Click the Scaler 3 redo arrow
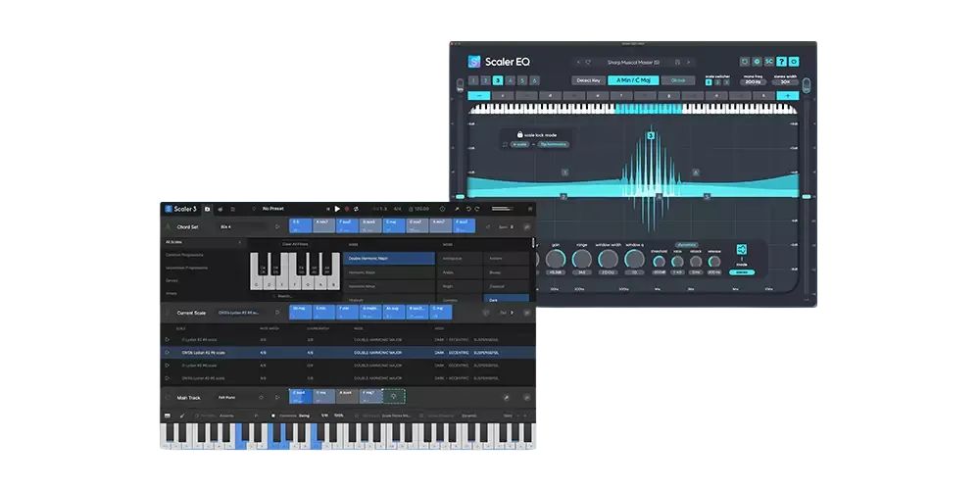Screen dimensions: 980x490 click(477, 209)
